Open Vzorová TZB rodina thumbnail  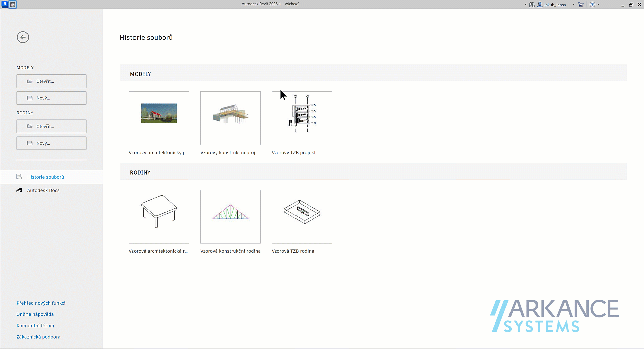pyautogui.click(x=302, y=216)
